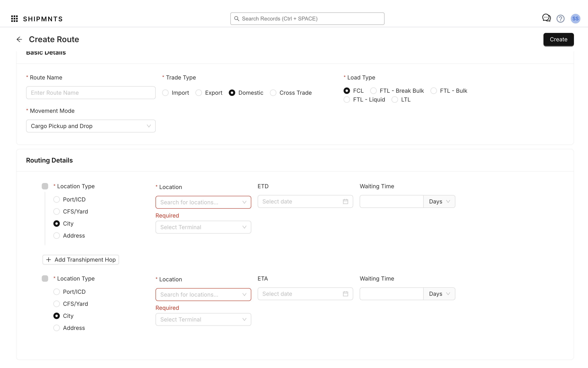Open the apps grid menu icon
This screenshot has height=368, width=588.
pyautogui.click(x=14, y=19)
